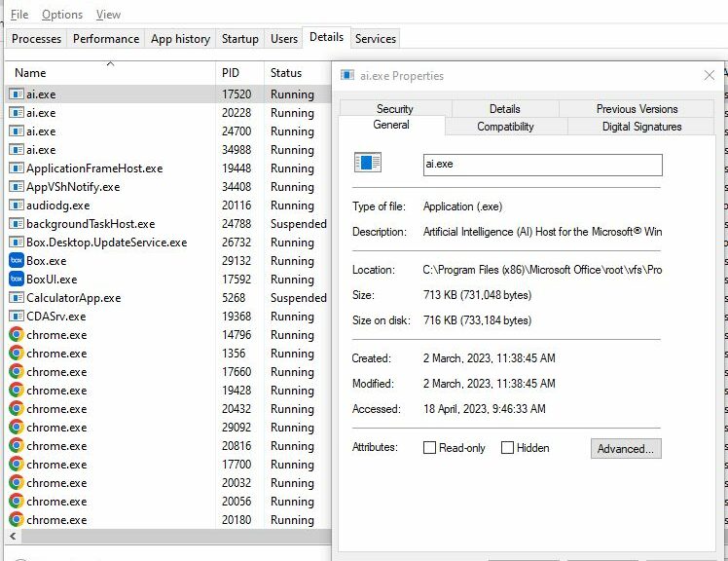Screen dimensions: 728x561
Task: Click the audiodg.exe process icon
Action: click(x=17, y=206)
